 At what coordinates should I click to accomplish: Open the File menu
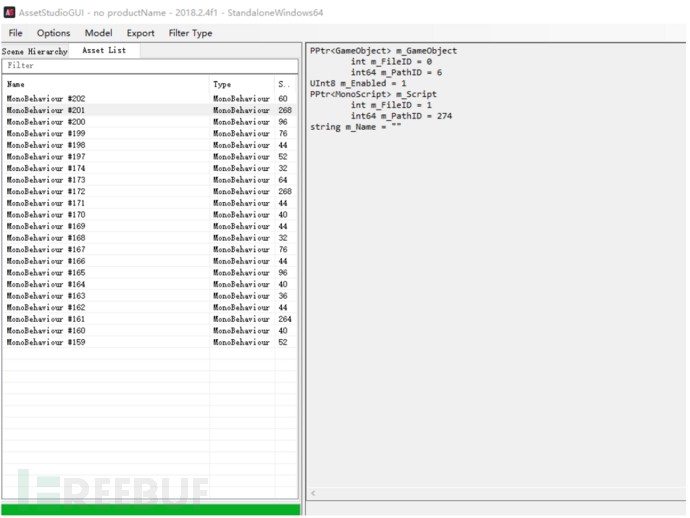(16, 33)
